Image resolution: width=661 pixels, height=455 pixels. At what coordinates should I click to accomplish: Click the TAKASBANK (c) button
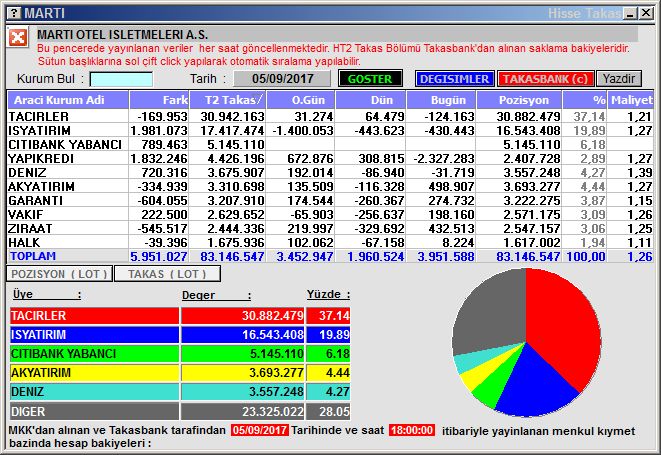[x=545, y=79]
